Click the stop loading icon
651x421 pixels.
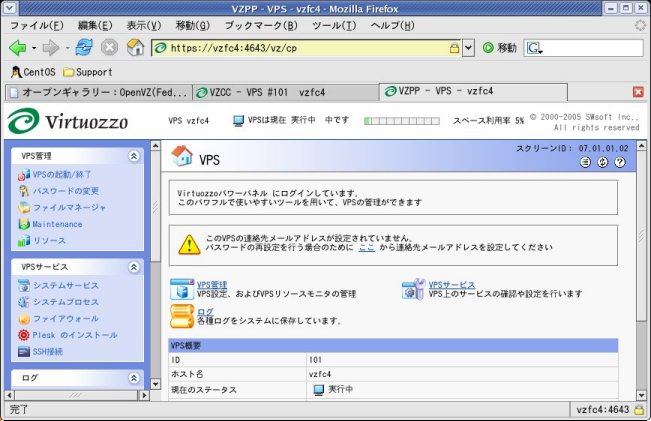tap(110, 47)
